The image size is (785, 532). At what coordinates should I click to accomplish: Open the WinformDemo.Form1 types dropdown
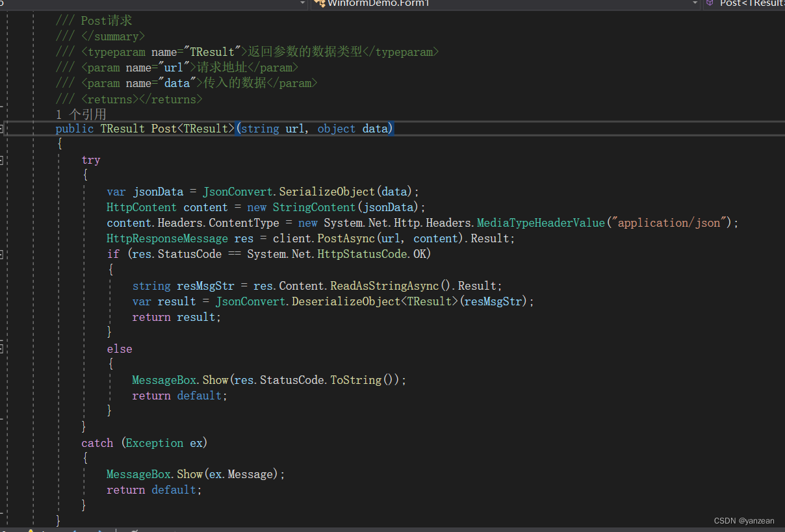pos(695,3)
